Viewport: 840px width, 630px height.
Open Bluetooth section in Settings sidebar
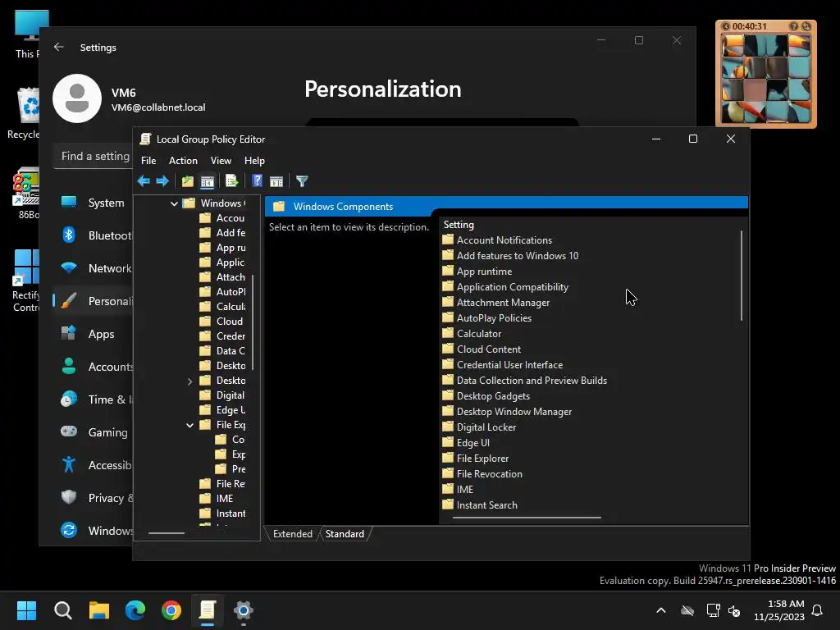pos(94,235)
